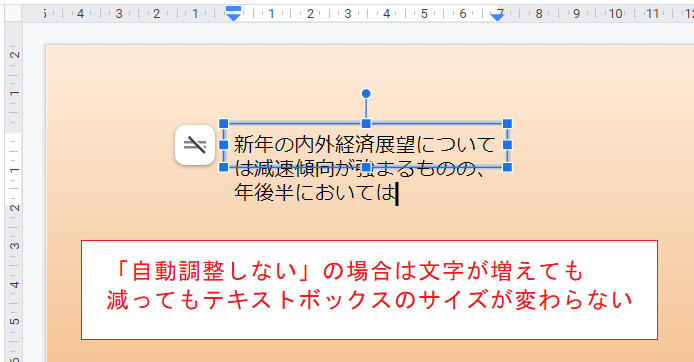
Task: Select the right-middle resize handle of text box
Action: click(x=508, y=145)
